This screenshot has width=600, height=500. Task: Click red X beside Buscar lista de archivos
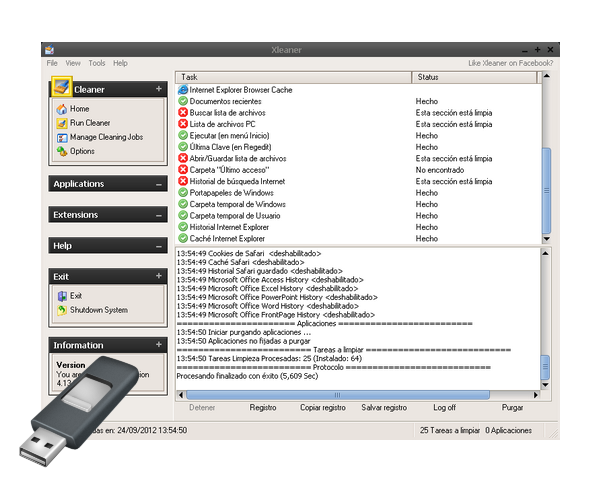tap(183, 113)
